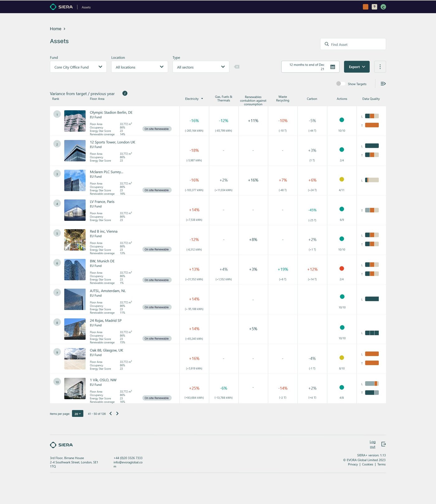The height and width of the screenshot is (504, 436).
Task: Click the 12 months to end of Dec 21 date field
Action: click(310, 67)
